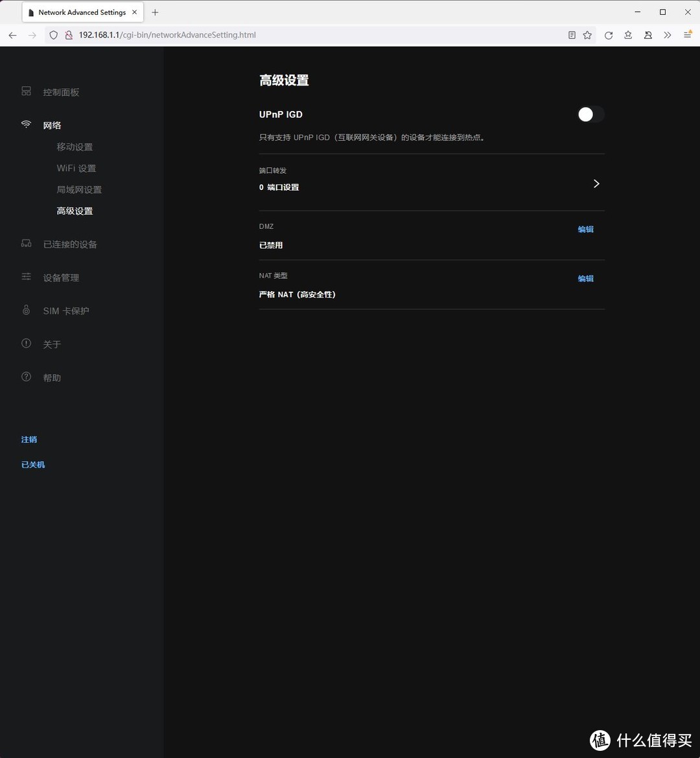Open the SIM 卡保护 lock icon
The height and width of the screenshot is (758, 700).
click(26, 310)
